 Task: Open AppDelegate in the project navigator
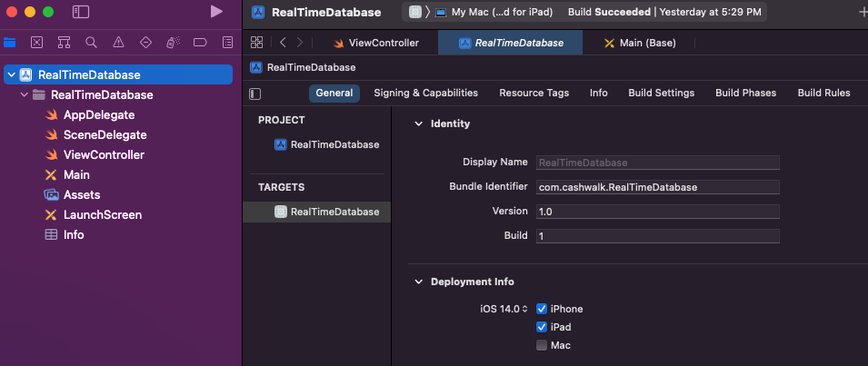(x=98, y=114)
